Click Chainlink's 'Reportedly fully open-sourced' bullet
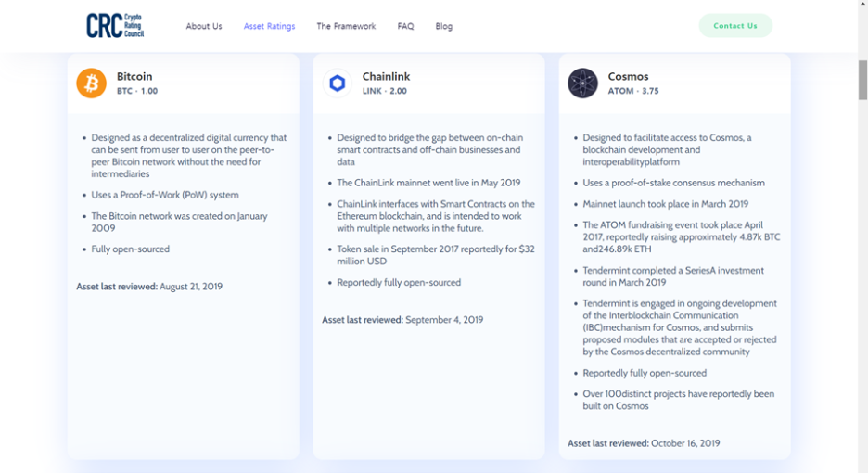This screenshot has width=868, height=473. coord(399,283)
